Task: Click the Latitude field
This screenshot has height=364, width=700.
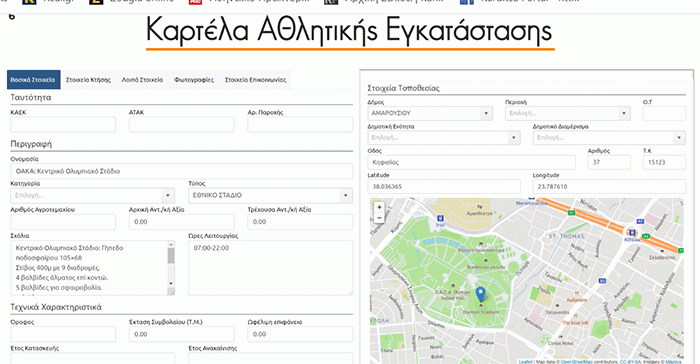Action: [444, 186]
